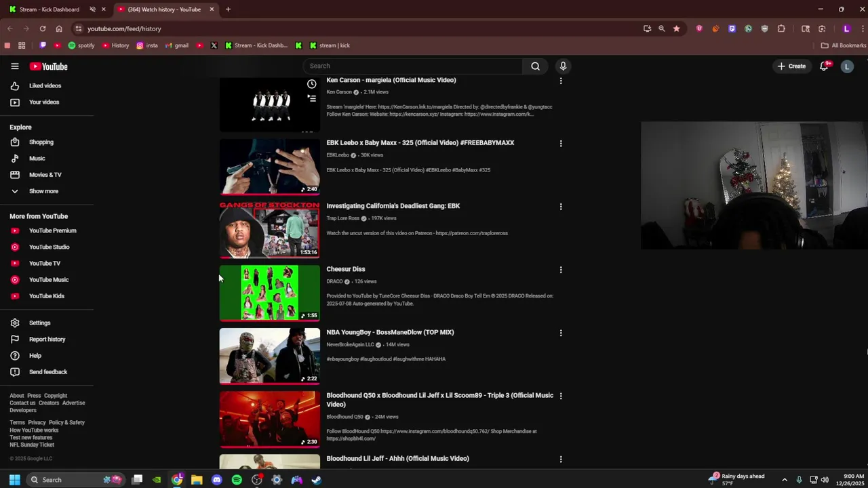Open more options for Ken Carson margiela video
868x488 pixels.
point(560,81)
